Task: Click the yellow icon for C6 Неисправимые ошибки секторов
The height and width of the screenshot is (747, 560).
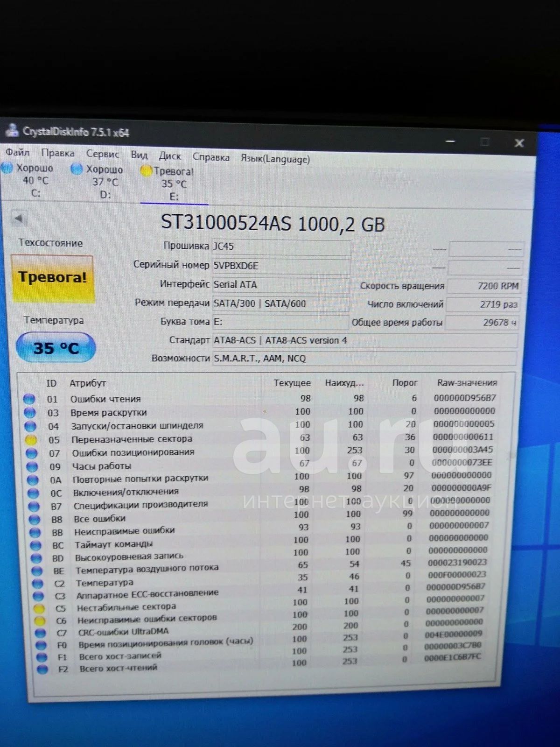Action: point(40,620)
